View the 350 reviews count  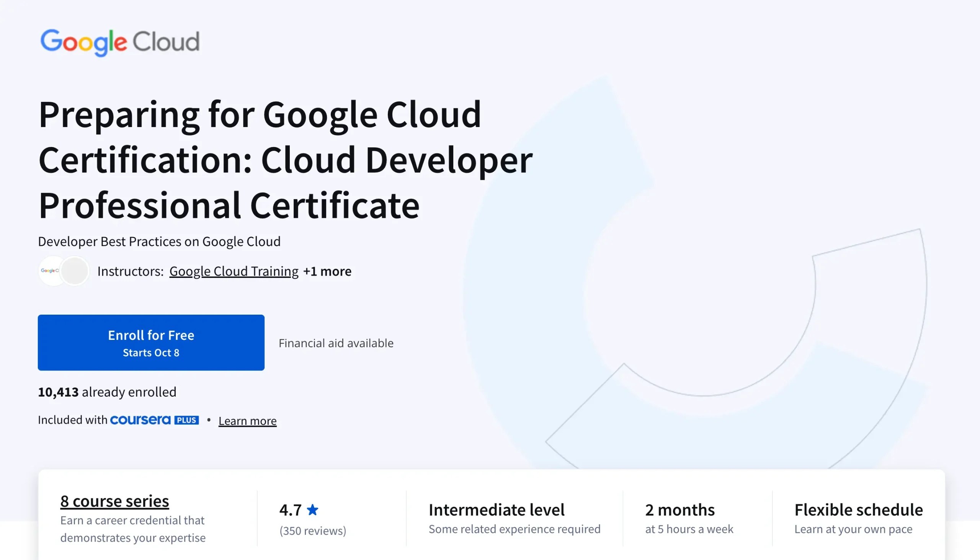tap(312, 531)
